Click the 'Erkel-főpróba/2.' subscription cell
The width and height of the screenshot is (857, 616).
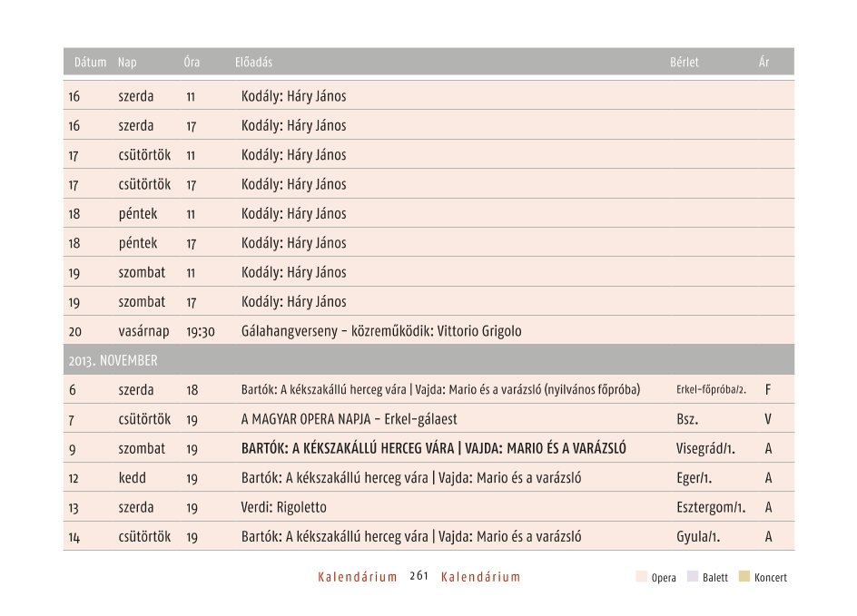click(711, 390)
